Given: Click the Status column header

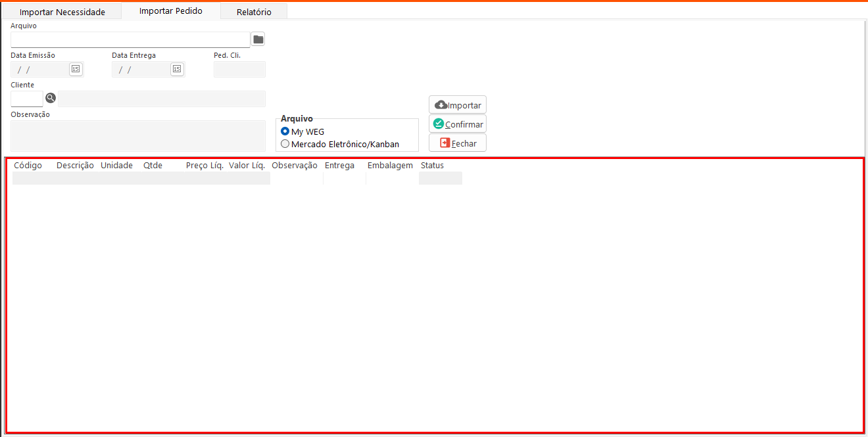Looking at the screenshot, I should [432, 166].
